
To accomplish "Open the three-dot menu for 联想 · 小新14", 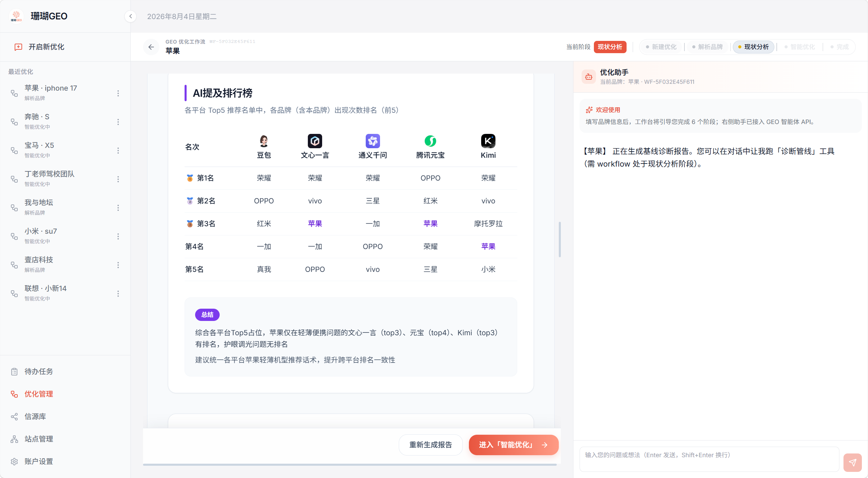I will [118, 293].
